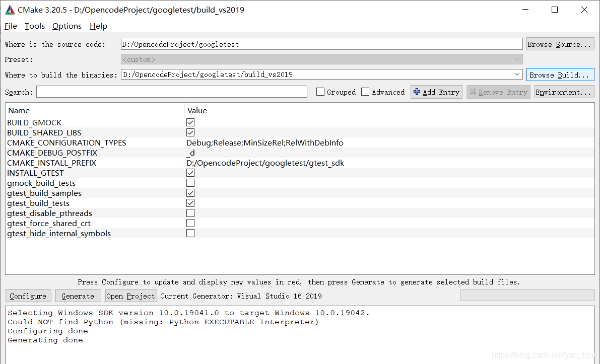Select the CMAKE_INSTALL_PREFIX value cell
Image resolution: width=600 pixels, height=364 pixels.
pos(389,163)
